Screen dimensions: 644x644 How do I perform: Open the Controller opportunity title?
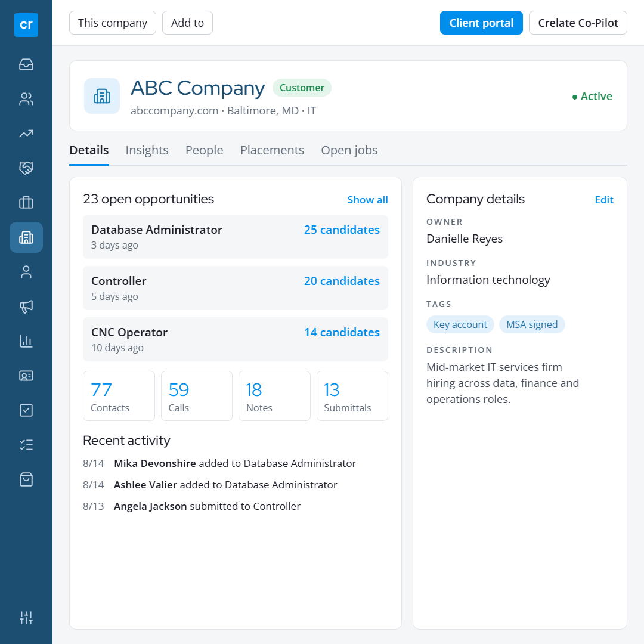[119, 281]
